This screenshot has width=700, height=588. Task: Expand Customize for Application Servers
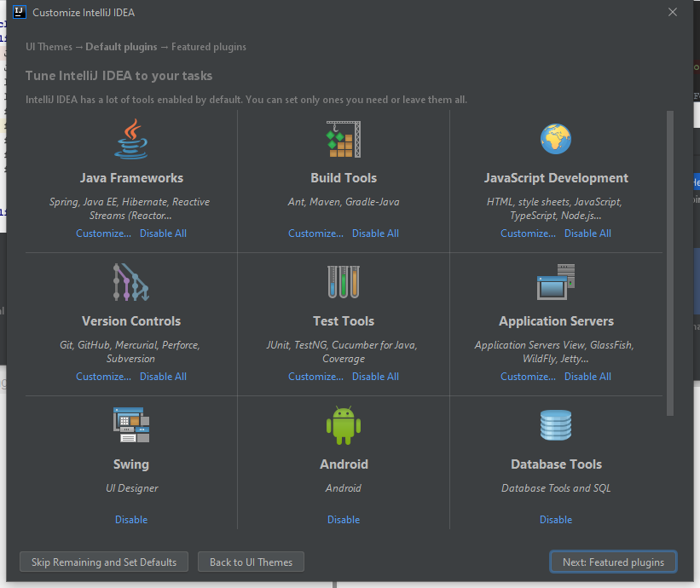tap(528, 377)
